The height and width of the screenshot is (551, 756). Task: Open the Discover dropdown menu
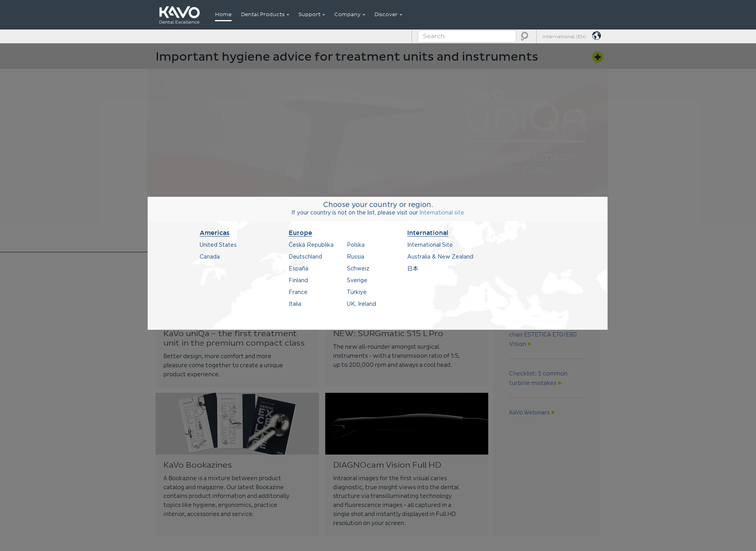click(388, 15)
